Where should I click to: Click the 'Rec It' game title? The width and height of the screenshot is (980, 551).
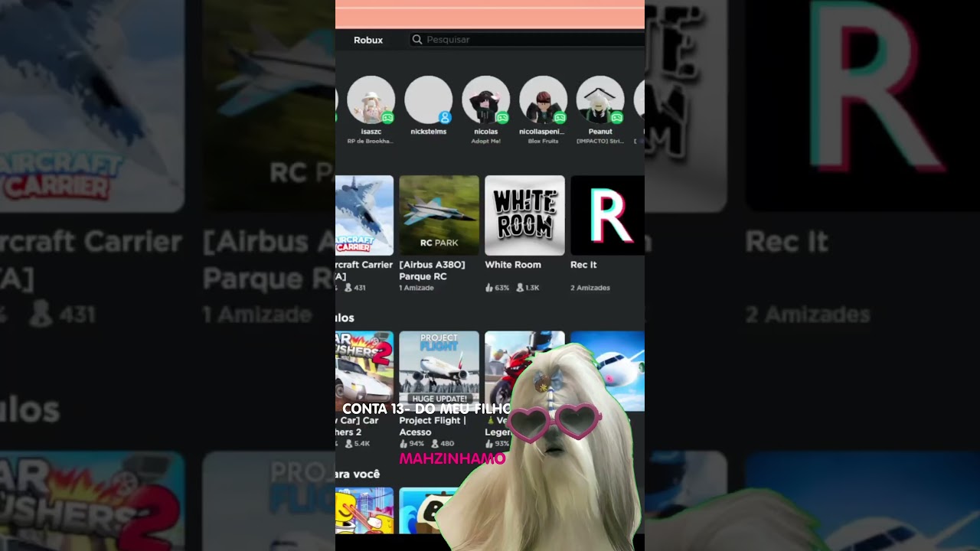583,265
